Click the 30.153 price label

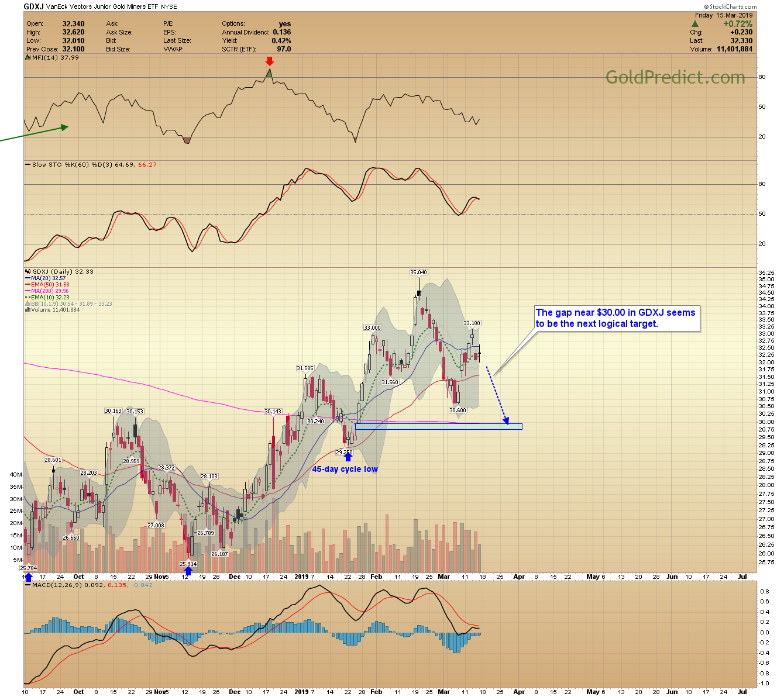(x=135, y=412)
